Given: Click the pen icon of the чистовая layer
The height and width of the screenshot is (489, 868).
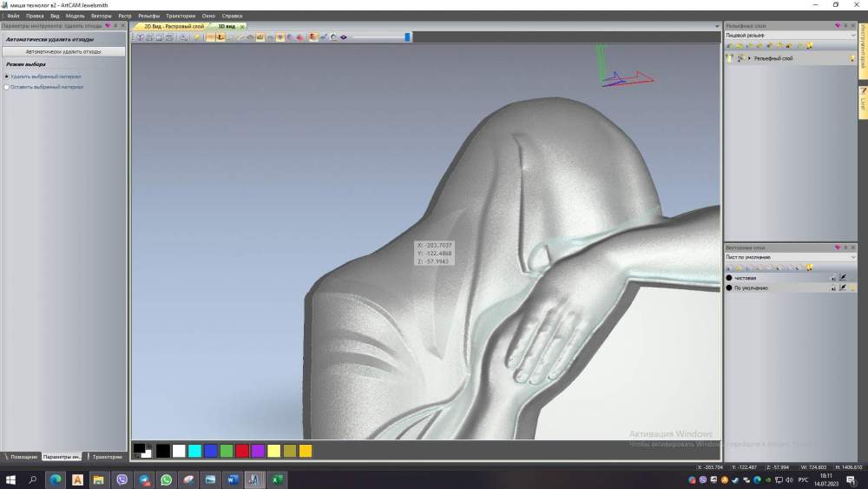Looking at the screenshot, I should pos(843,277).
